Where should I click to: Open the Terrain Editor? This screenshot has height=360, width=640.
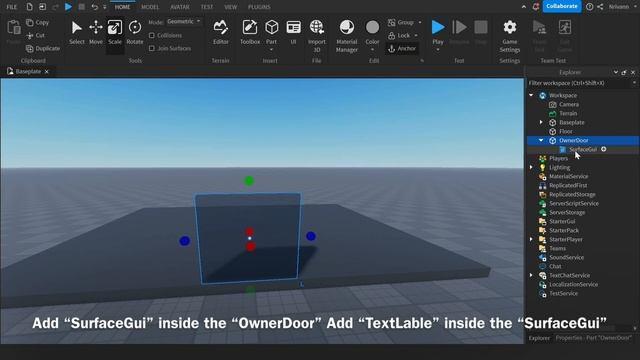[x=220, y=32]
